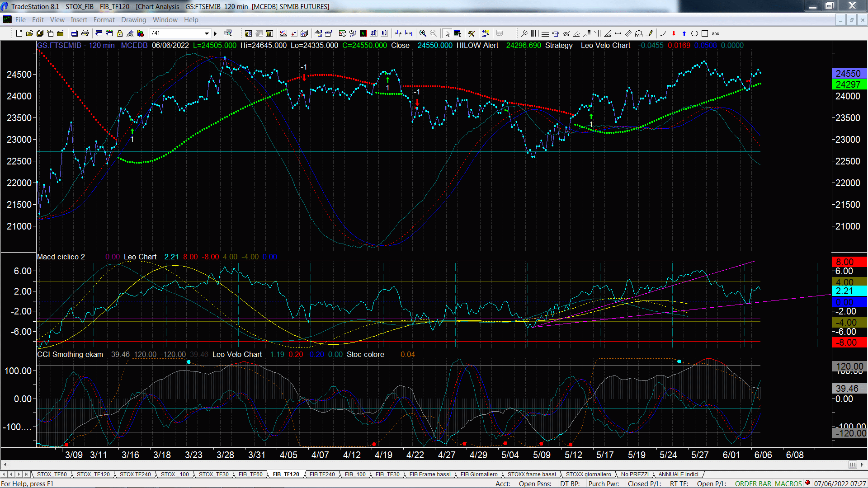Click the 24297 green price label

pos(849,84)
